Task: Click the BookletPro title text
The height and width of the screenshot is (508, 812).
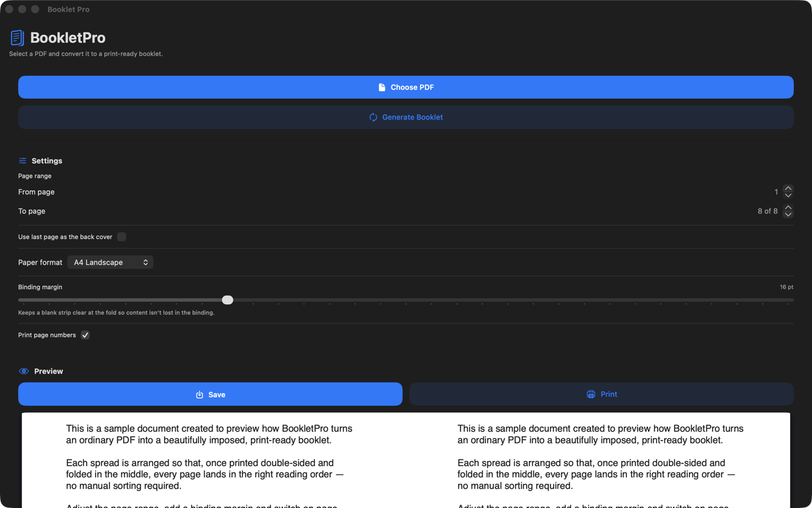Action: (x=68, y=38)
